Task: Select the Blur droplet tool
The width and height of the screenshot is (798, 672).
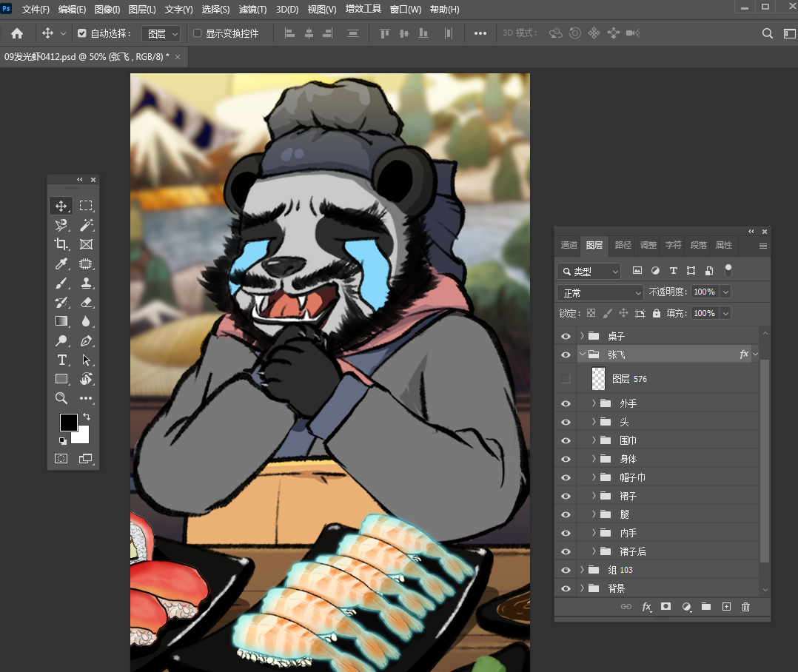Action: pos(86,321)
